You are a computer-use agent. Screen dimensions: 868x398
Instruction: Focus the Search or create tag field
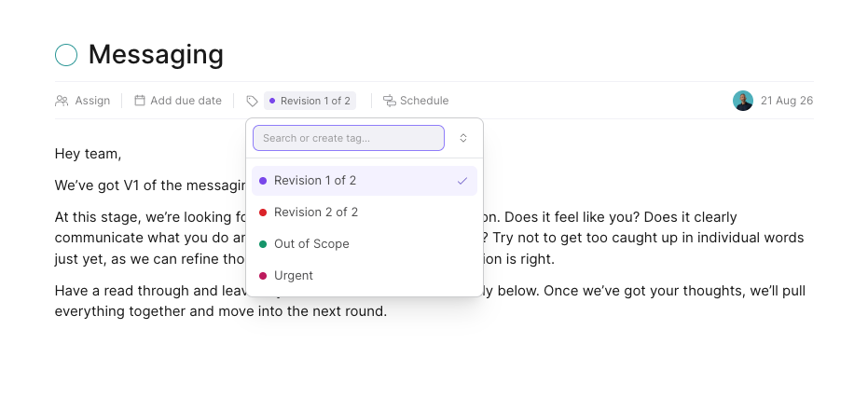[x=349, y=138]
